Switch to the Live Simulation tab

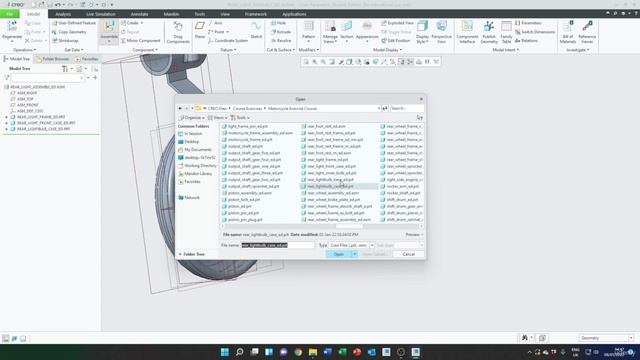tap(100, 14)
